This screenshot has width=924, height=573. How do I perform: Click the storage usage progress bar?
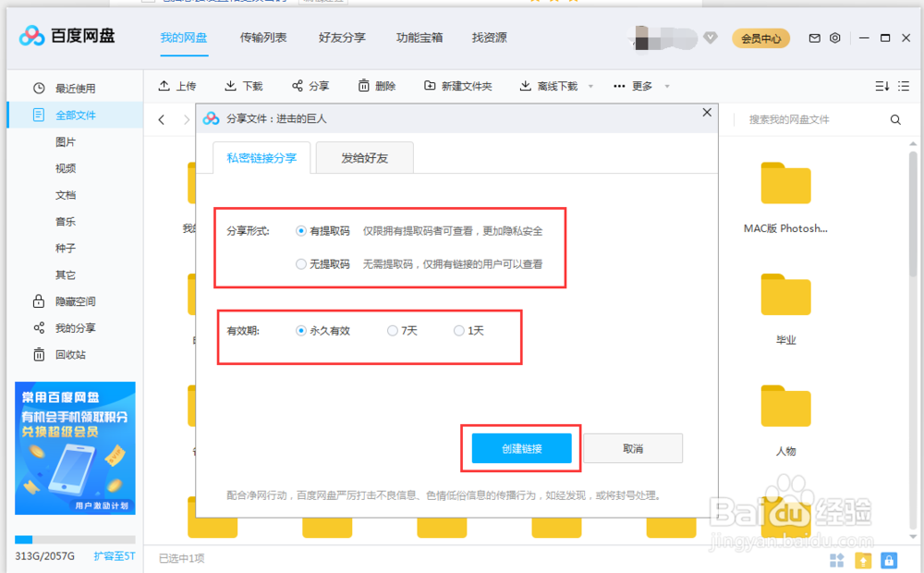coord(75,540)
